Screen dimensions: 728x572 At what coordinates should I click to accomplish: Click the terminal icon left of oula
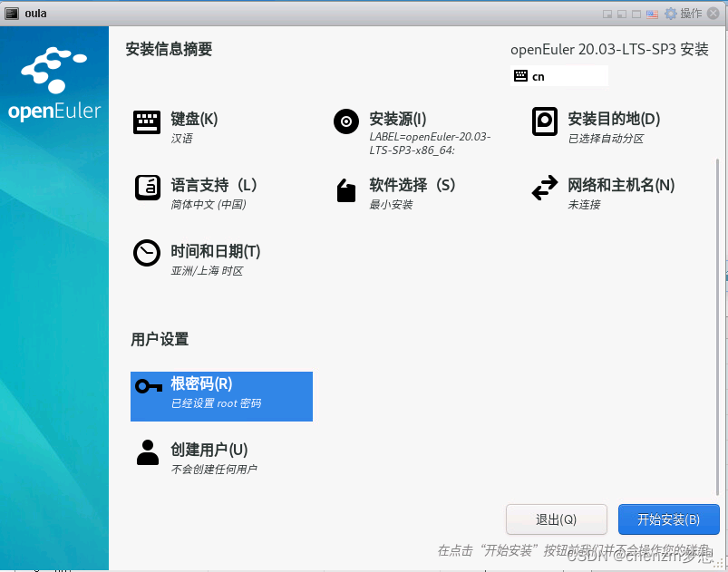coord(12,14)
